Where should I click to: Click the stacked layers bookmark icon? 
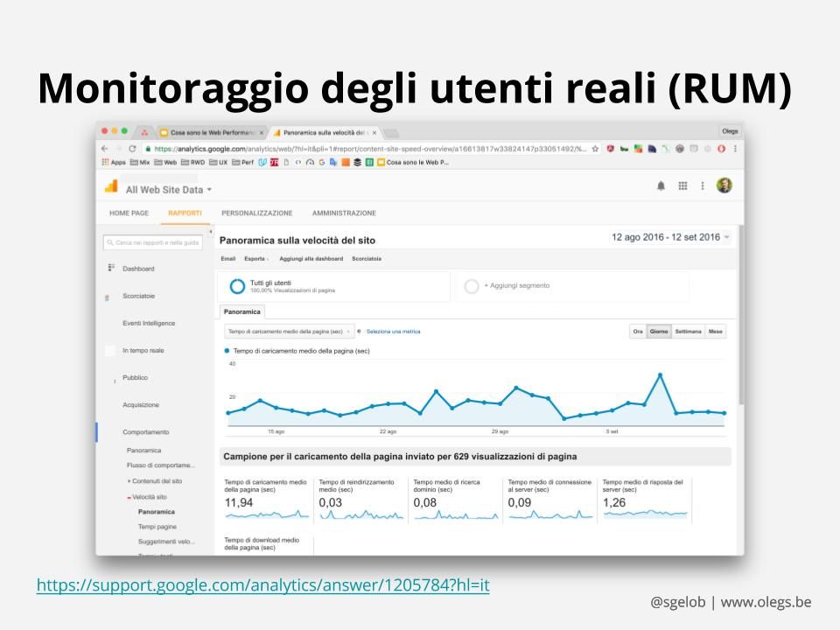[357, 163]
